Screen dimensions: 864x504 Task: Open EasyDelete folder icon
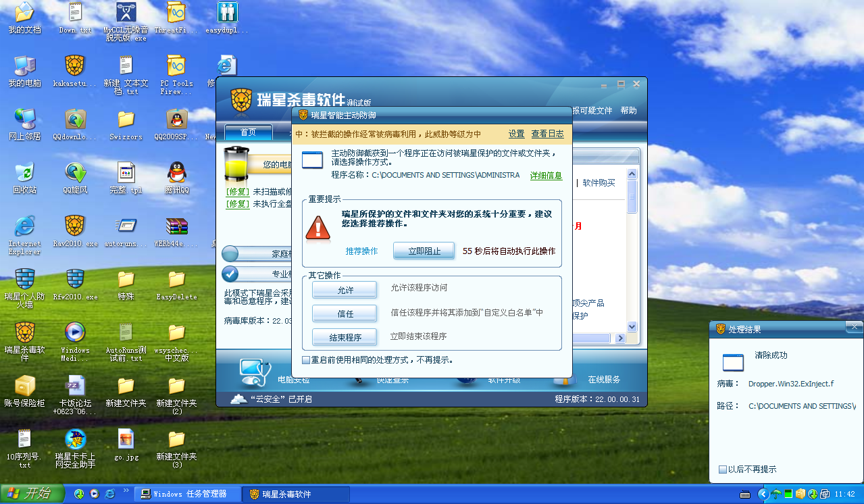pyautogui.click(x=176, y=284)
